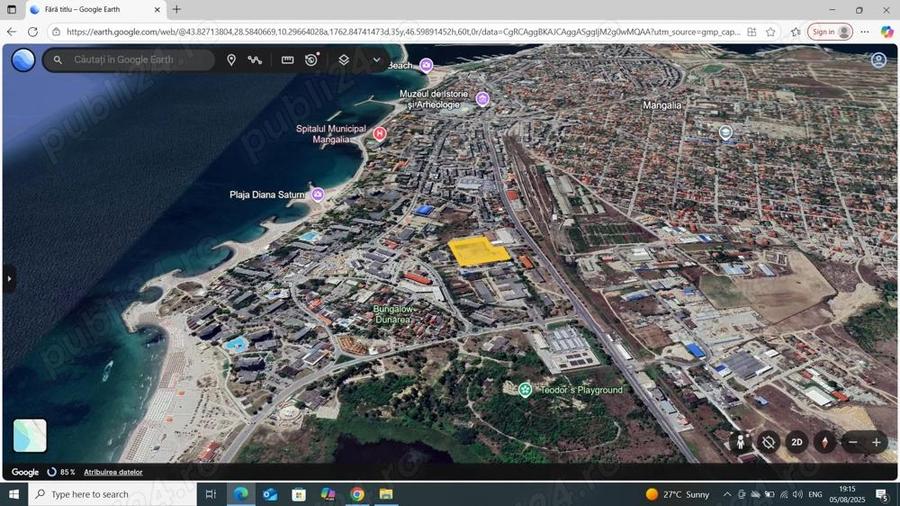This screenshot has height=506, width=900.
Task: Select the Teodor's Playground marker
Action: point(525,390)
